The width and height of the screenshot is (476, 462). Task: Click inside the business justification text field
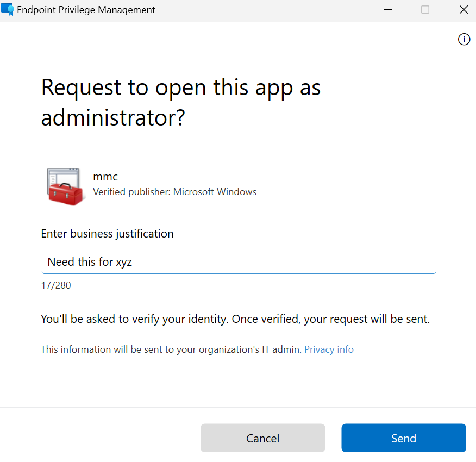(239, 262)
